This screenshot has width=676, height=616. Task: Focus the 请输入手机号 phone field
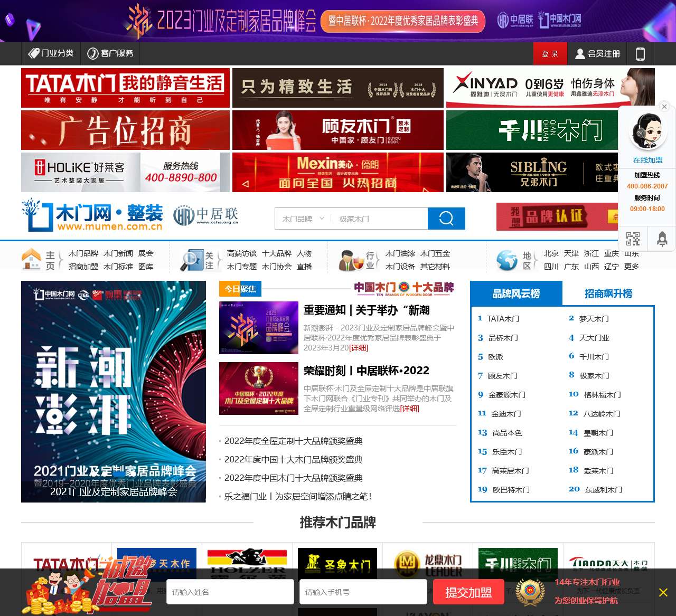pos(363,592)
